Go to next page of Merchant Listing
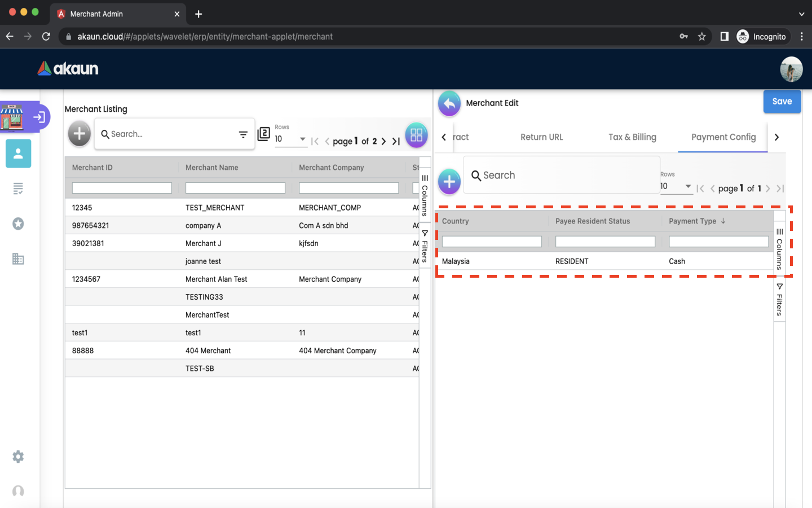 pyautogui.click(x=384, y=141)
